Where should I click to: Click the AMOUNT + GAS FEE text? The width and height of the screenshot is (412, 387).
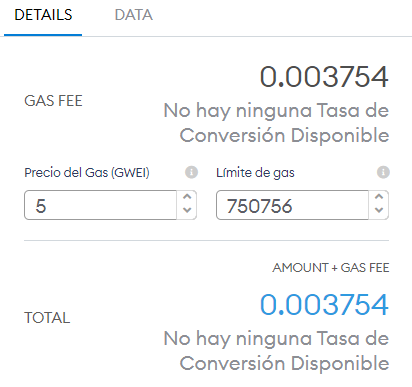click(x=331, y=268)
